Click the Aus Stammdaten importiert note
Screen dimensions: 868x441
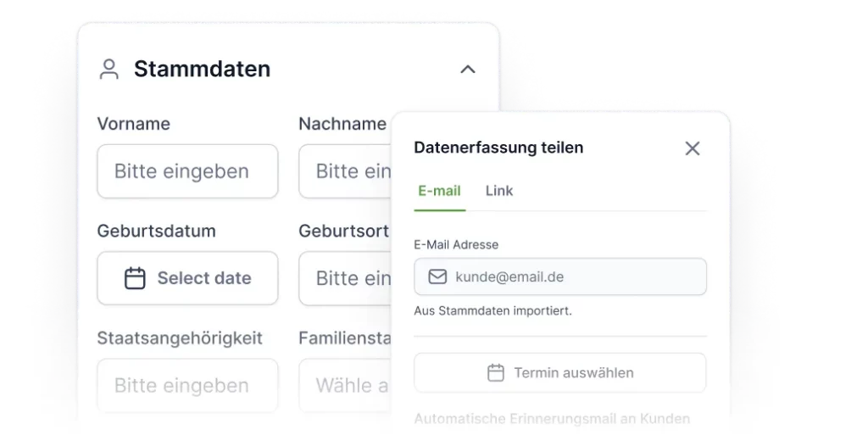click(492, 310)
